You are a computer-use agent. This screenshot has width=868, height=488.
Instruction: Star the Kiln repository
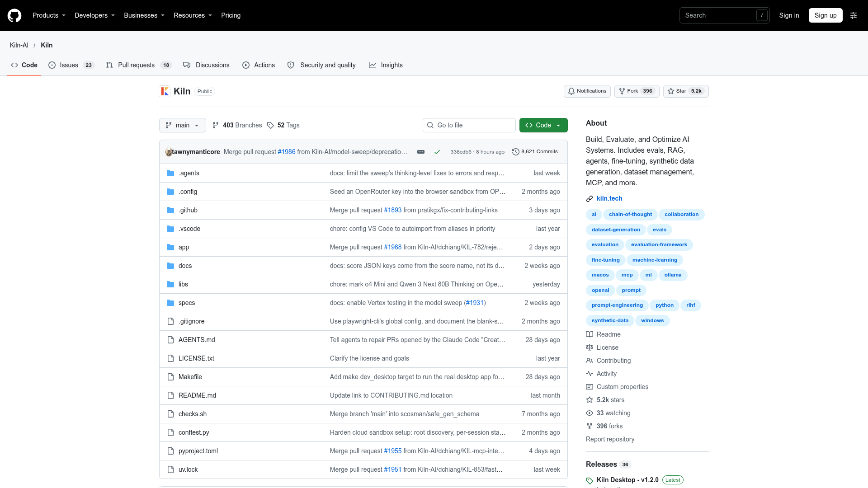coord(686,91)
